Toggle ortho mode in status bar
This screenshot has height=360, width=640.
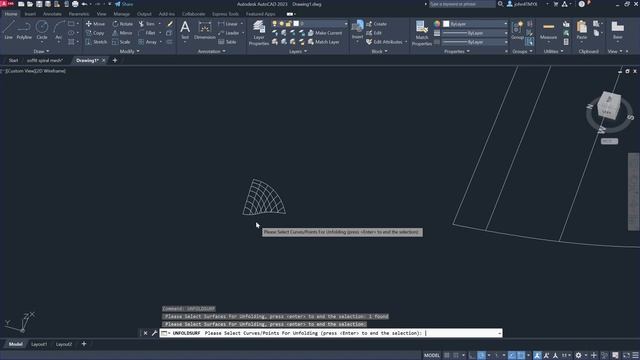click(x=472, y=356)
